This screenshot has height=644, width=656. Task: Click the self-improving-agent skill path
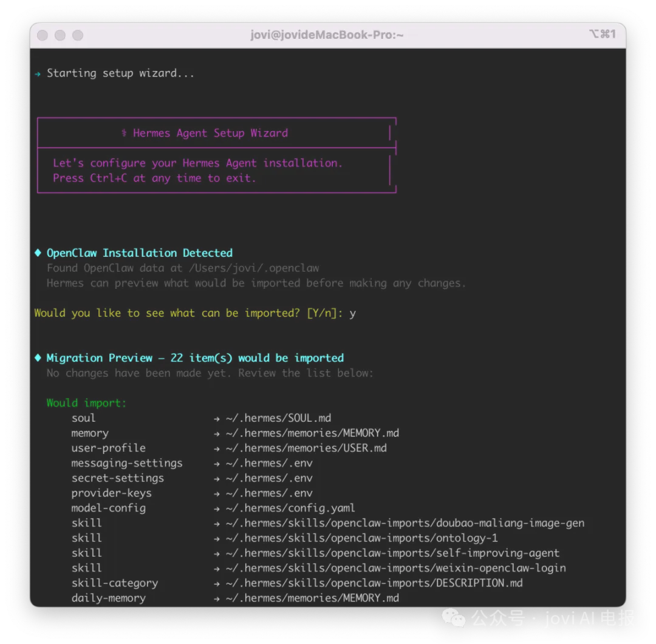pyautogui.click(x=392, y=553)
